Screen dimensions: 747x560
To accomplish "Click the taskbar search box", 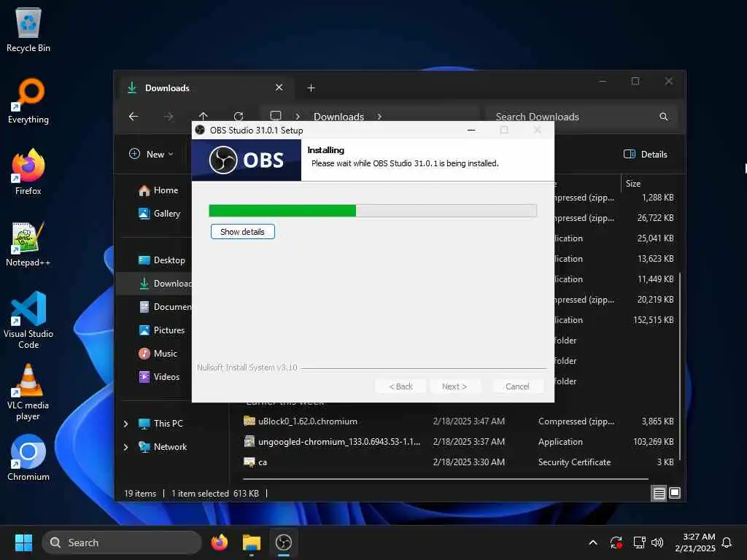I will tap(122, 542).
